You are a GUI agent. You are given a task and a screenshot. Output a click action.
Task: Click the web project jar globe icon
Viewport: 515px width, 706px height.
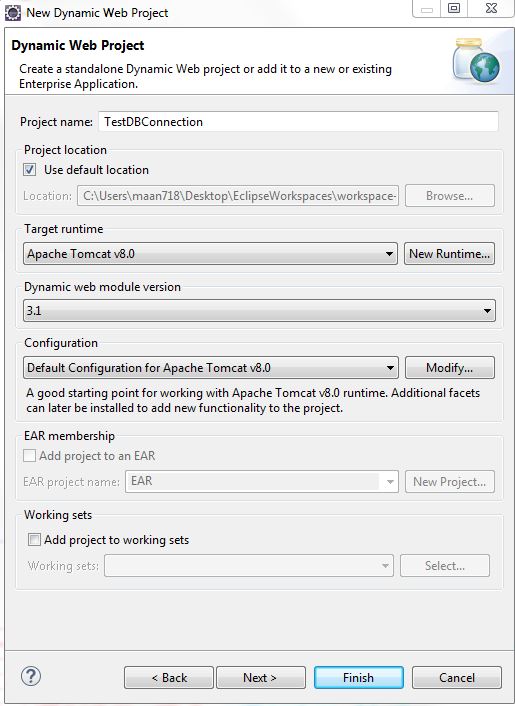click(475, 61)
